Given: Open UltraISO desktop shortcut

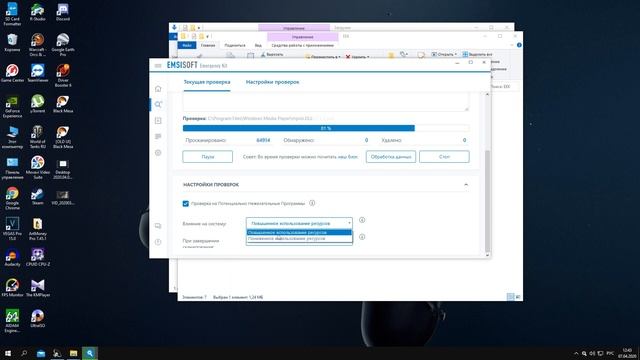Looking at the screenshot, I should coord(38,318).
